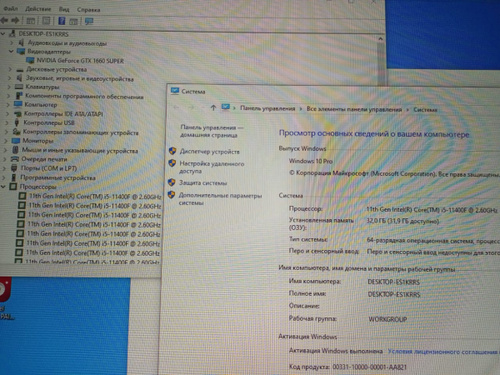Expand the Контроллеры USB category
The image size is (500, 375).
[7, 123]
